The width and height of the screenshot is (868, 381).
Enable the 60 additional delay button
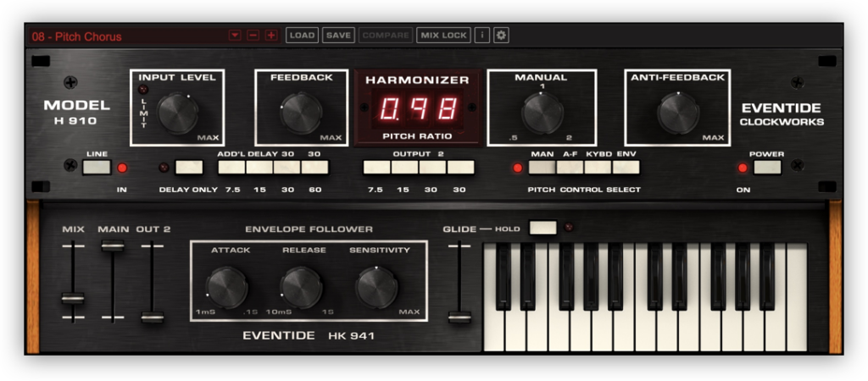(315, 167)
